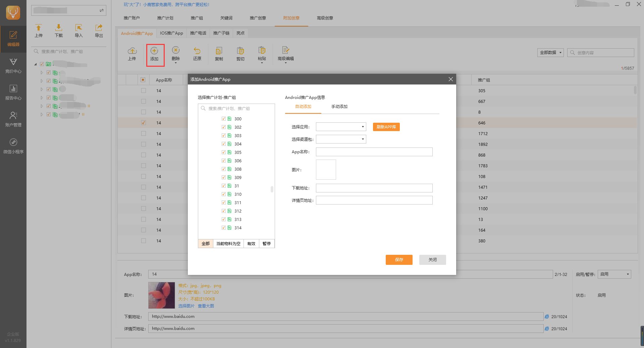Open the 全部数据 filter dropdown
Viewport: 644px width, 348px height.
pos(550,53)
